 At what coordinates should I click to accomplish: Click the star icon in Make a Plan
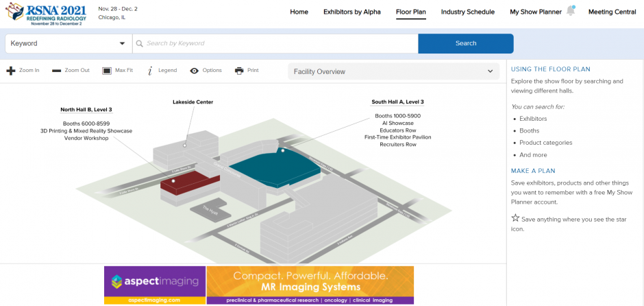[515, 218]
